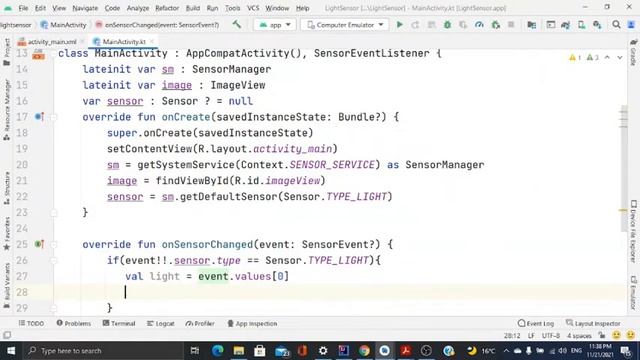
Task: Toggle the Emulator panel on right edge
Action: [x=633, y=293]
